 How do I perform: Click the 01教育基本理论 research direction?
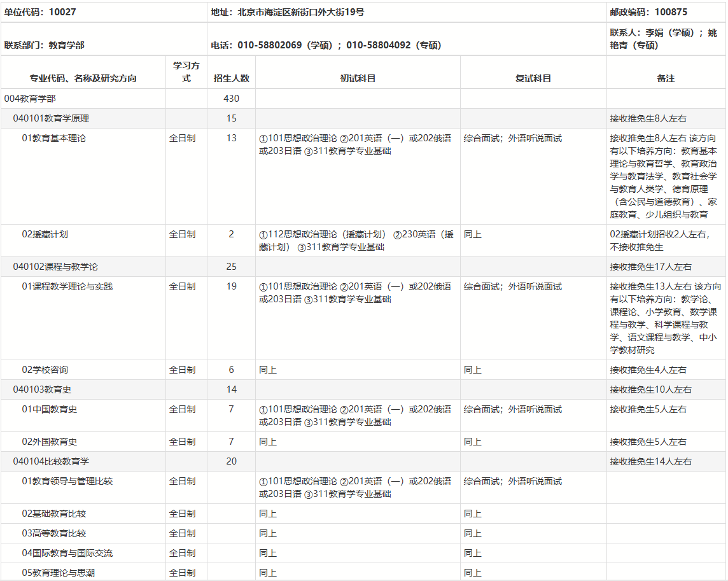click(x=53, y=138)
